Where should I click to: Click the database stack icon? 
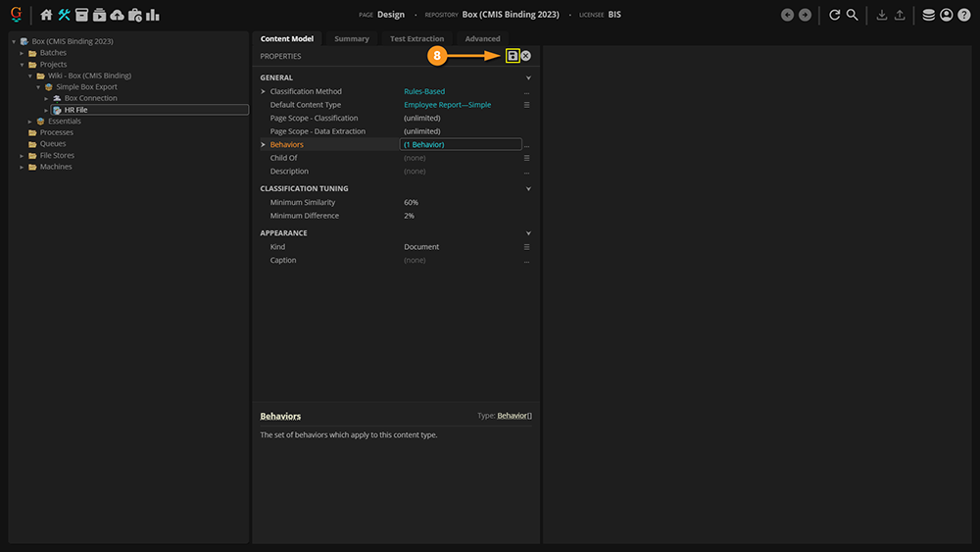point(928,15)
